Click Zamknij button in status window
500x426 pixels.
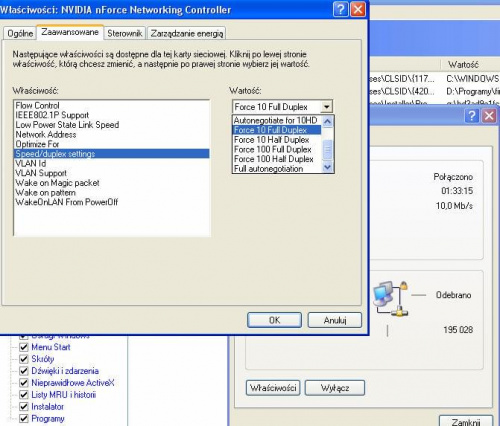coord(466,421)
